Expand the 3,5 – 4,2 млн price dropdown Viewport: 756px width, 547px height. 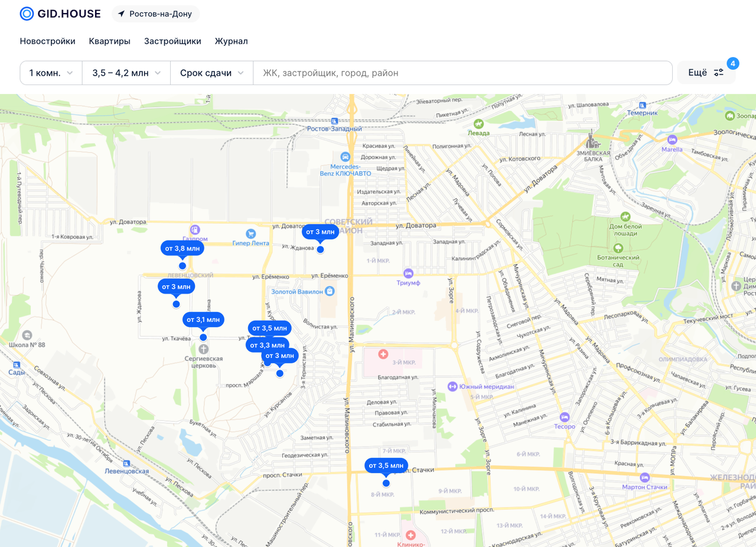126,73
